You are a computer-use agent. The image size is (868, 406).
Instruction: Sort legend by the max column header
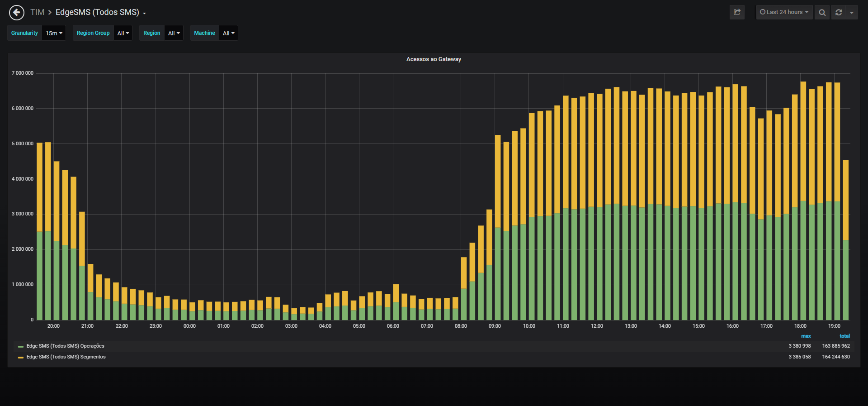[806, 336]
